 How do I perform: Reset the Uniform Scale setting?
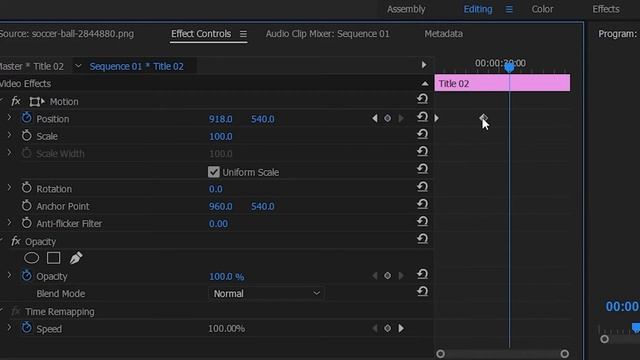click(422, 169)
